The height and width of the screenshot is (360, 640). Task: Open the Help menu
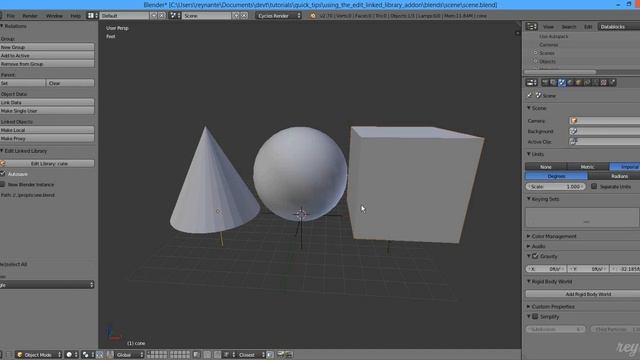76,16
